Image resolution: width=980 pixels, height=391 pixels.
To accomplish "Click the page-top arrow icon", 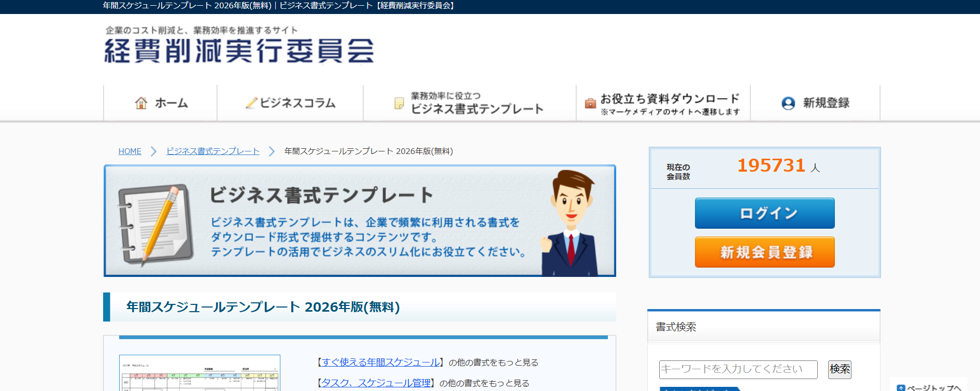I will tap(901, 387).
